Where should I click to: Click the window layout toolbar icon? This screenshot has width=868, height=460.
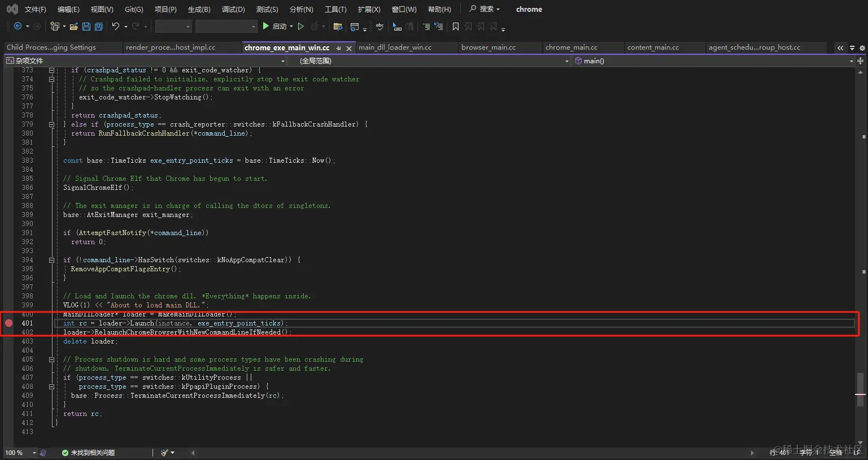click(355, 27)
